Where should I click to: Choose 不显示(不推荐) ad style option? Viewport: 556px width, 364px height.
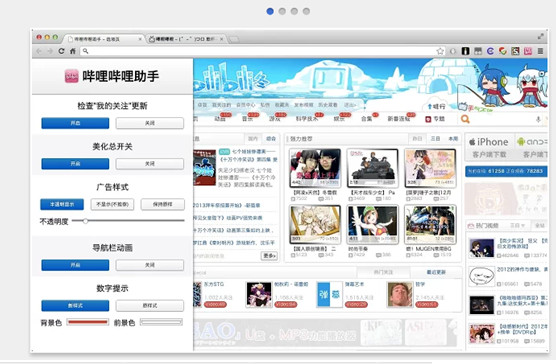point(112,204)
